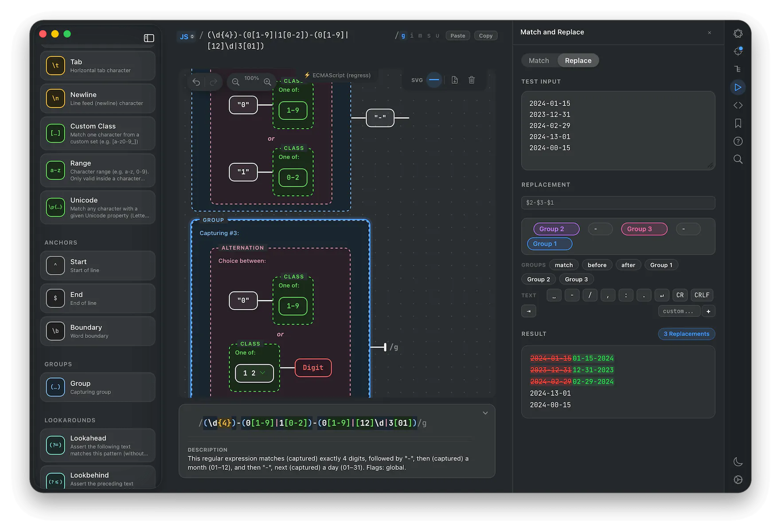Click the magnifier search icon on right rail
This screenshot has height=532, width=781.
click(x=738, y=159)
